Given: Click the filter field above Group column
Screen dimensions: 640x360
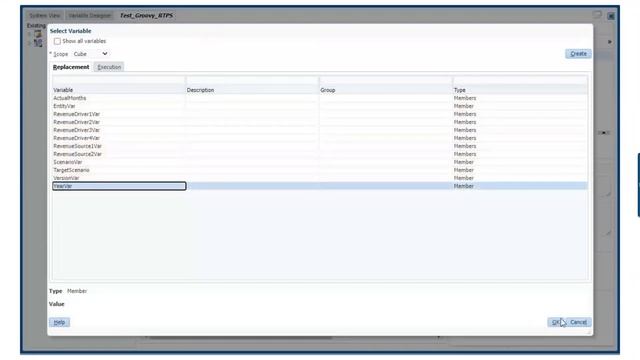Looking at the screenshot, I should [386, 80].
